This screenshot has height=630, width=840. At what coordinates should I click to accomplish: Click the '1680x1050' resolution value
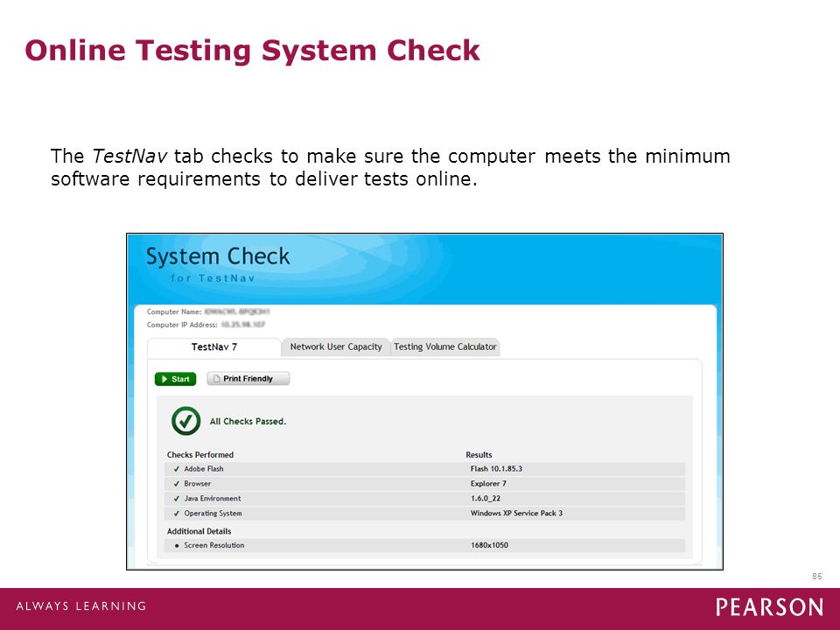tap(490, 545)
